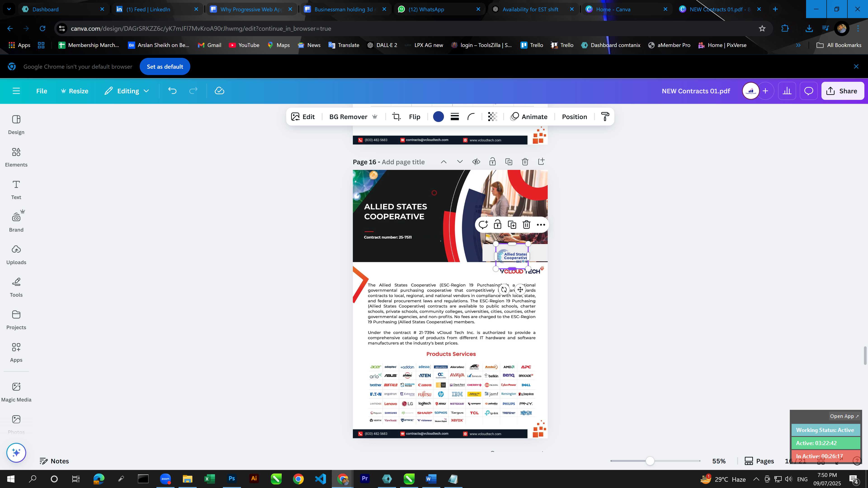Show hidden system tray icons
The width and height of the screenshot is (868, 488).
click(756, 479)
